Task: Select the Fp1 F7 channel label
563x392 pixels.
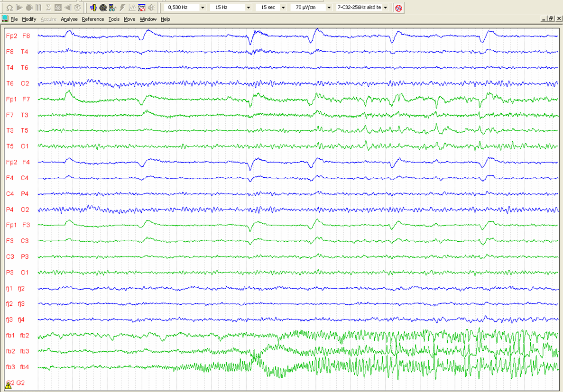Action: (18, 99)
